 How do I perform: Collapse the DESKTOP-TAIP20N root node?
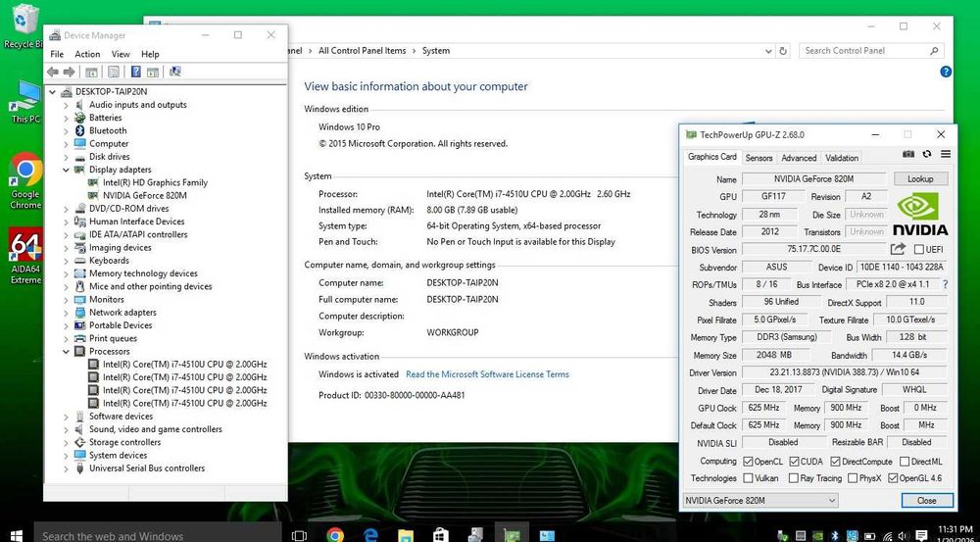tap(53, 92)
